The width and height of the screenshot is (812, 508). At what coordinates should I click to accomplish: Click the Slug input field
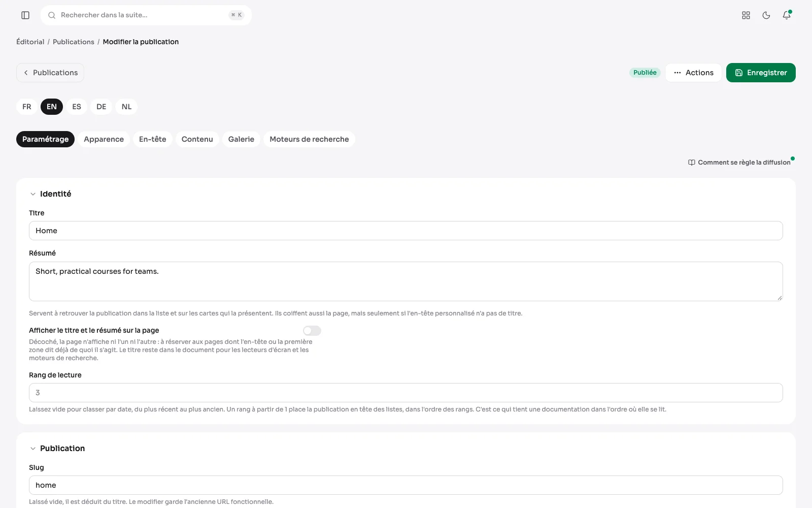click(406, 485)
